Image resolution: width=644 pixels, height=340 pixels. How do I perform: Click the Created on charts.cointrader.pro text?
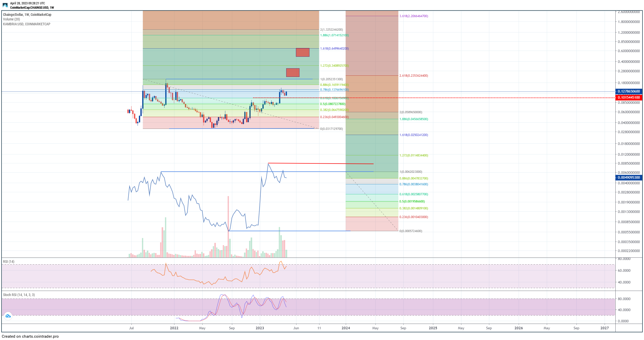tap(30, 336)
